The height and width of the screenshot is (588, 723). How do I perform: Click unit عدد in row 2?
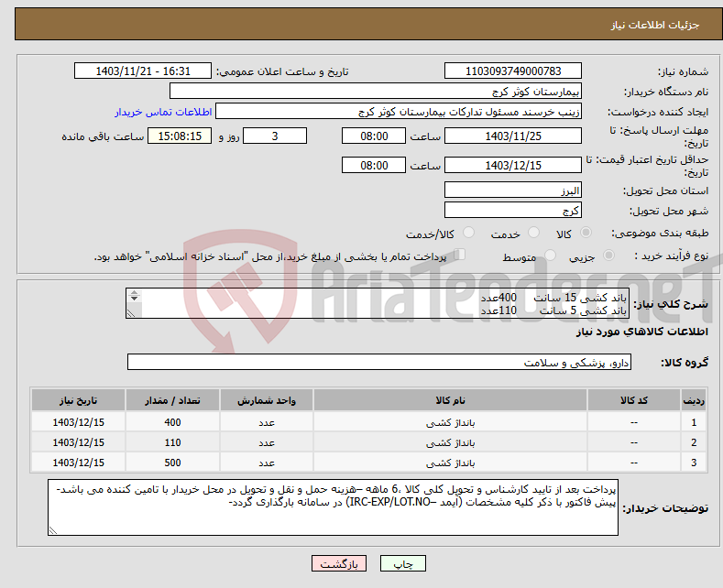[x=267, y=443]
